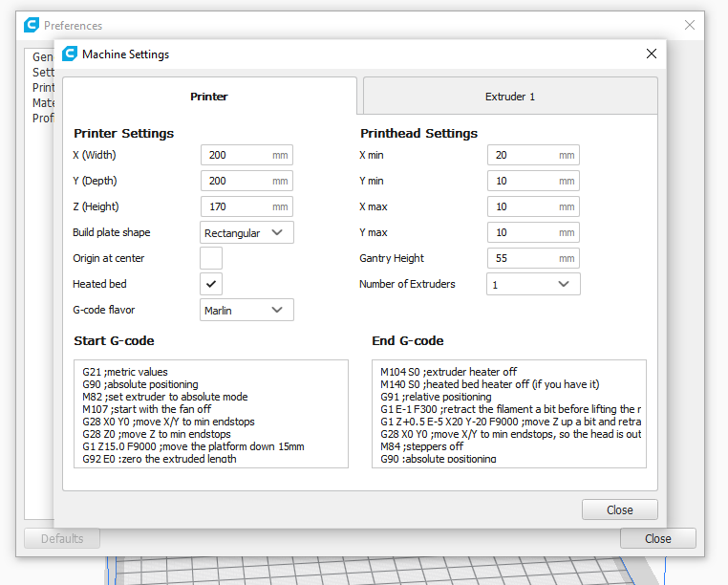The image size is (728, 585).
Task: Click inside the Start G-code text area
Action: click(x=210, y=414)
